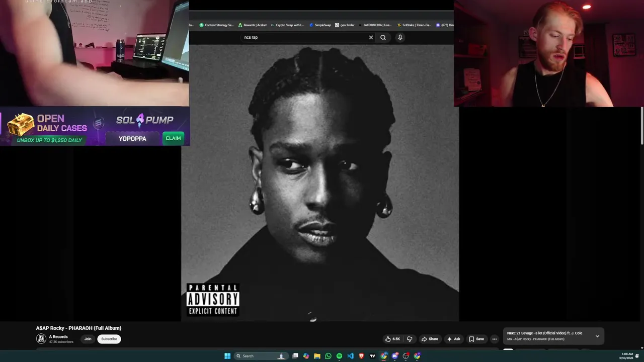Like the video with thumbs-up 6.5K
The width and height of the screenshot is (644, 362).
392,339
